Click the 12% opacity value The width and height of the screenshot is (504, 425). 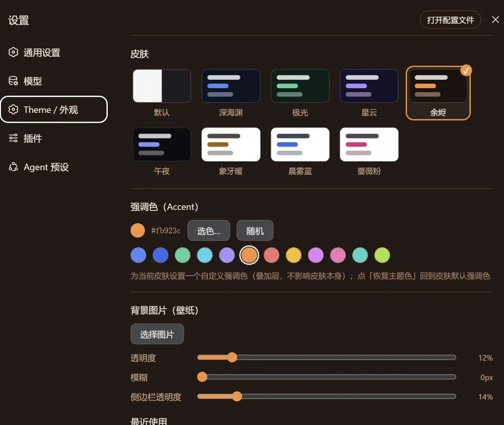(x=485, y=357)
